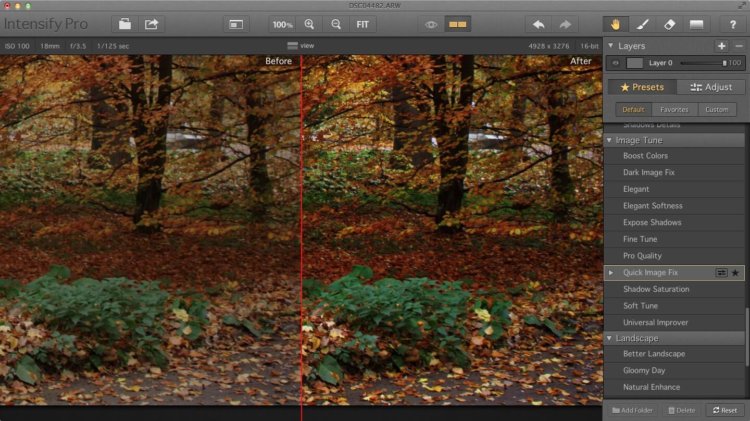750x421 pixels.
Task: Click the 4928 x 3276 dimensions text
Action: [x=549, y=46]
